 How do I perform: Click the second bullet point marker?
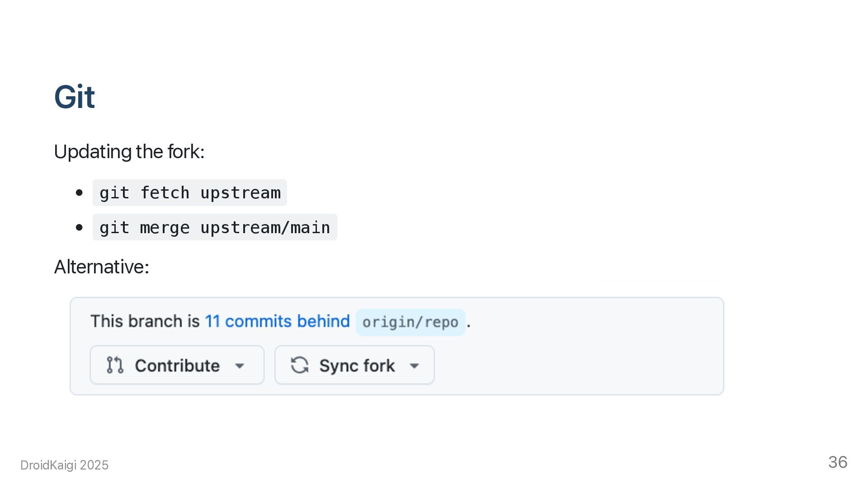pyautogui.click(x=80, y=227)
